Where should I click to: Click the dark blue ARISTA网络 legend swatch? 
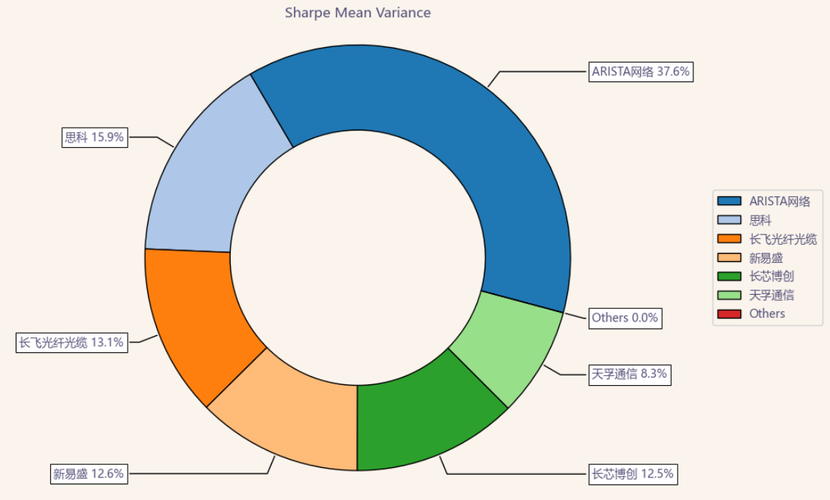point(729,201)
